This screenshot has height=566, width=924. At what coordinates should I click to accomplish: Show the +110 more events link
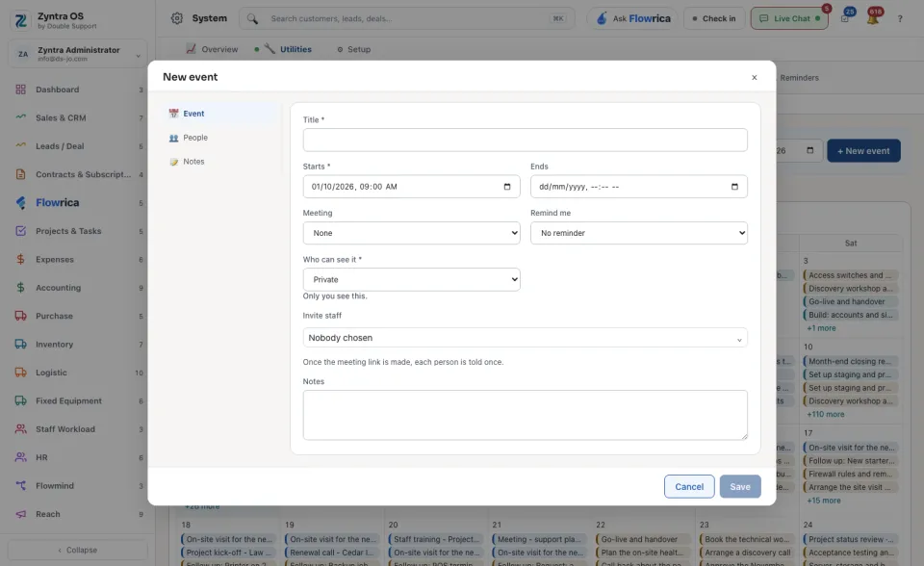(825, 415)
